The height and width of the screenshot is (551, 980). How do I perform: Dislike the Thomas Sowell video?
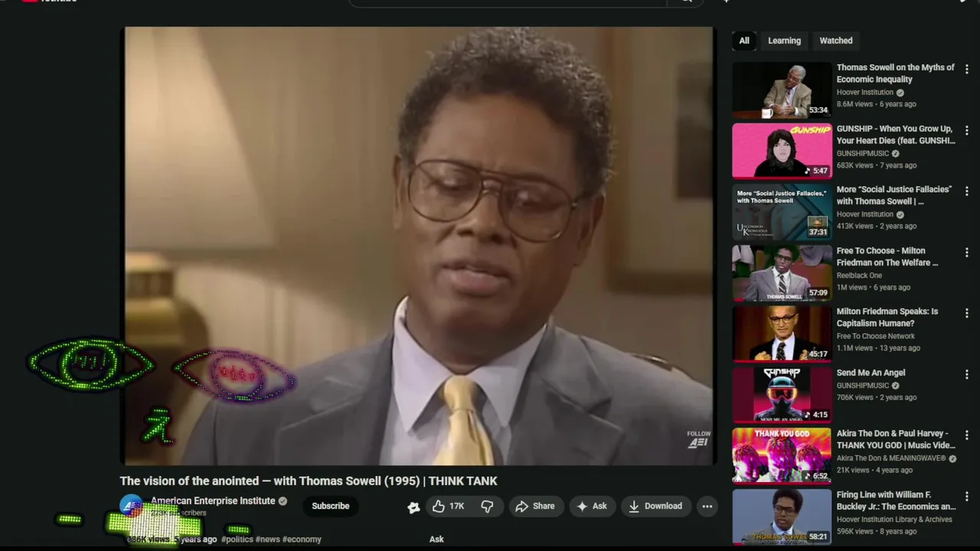pos(487,506)
